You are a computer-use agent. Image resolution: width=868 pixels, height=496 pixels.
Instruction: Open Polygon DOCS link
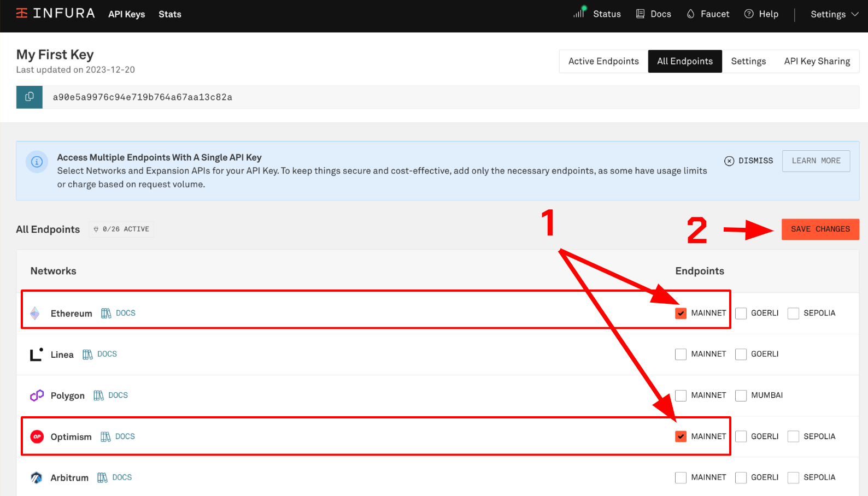[x=118, y=395]
